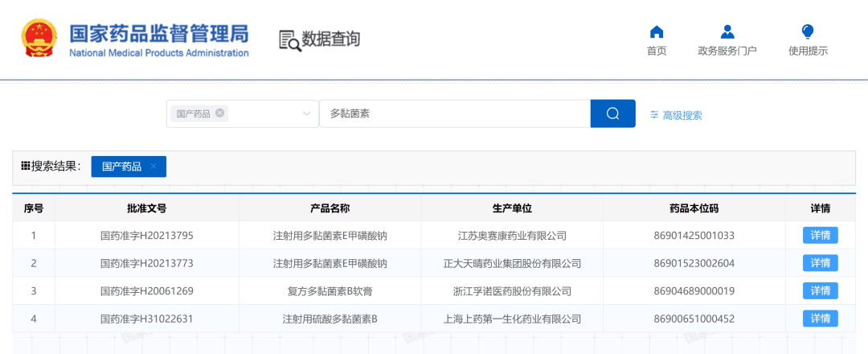
Task: Select approval number 国药准字H20213795
Action: tap(147, 236)
